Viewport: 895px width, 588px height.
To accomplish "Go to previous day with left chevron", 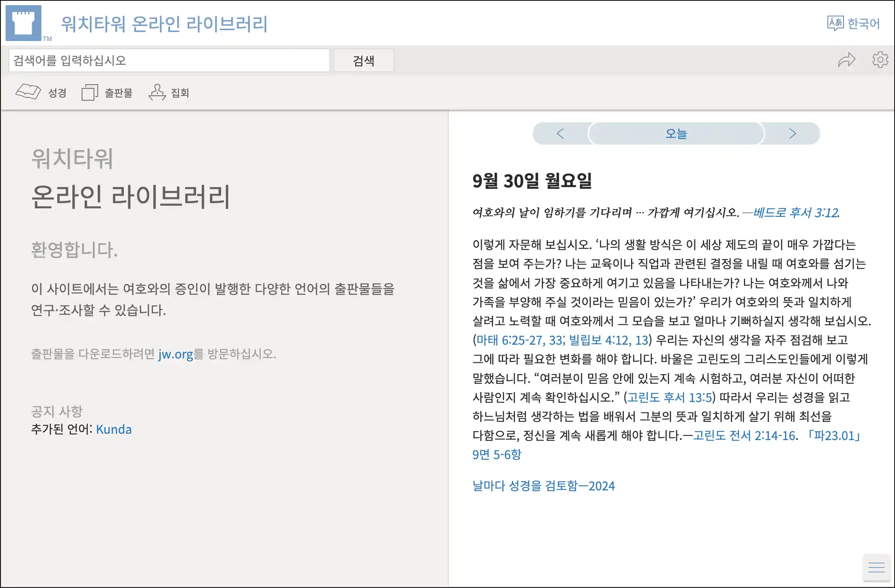I will pos(560,133).
